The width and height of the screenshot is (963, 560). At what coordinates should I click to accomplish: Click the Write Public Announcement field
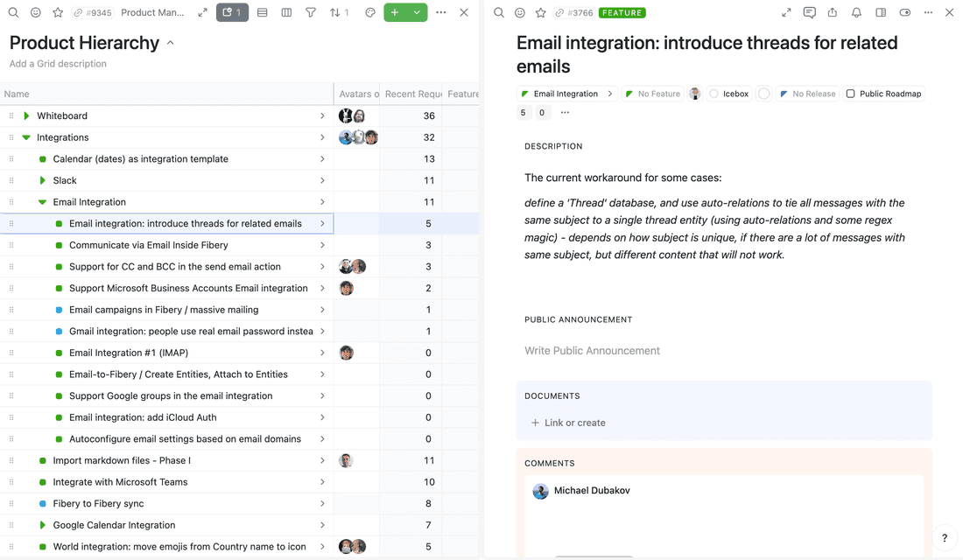(x=592, y=351)
